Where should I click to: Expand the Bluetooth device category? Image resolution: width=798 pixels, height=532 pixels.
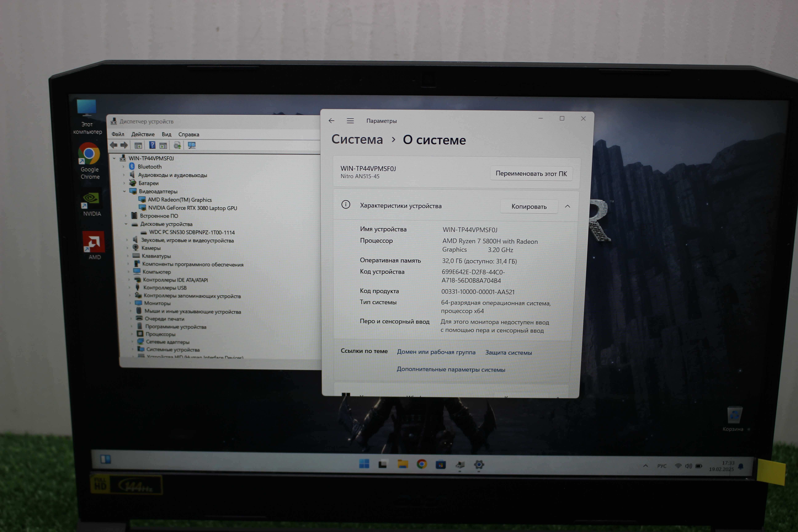(x=123, y=167)
